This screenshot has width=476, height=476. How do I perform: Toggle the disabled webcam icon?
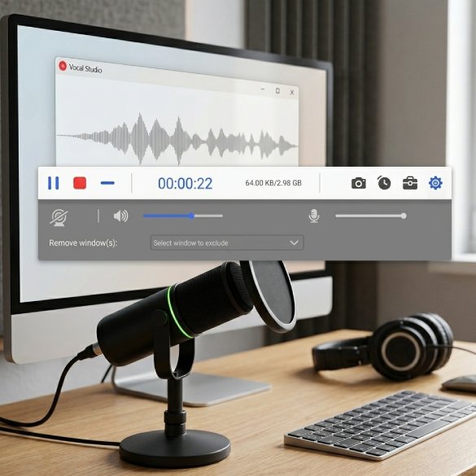tap(59, 217)
